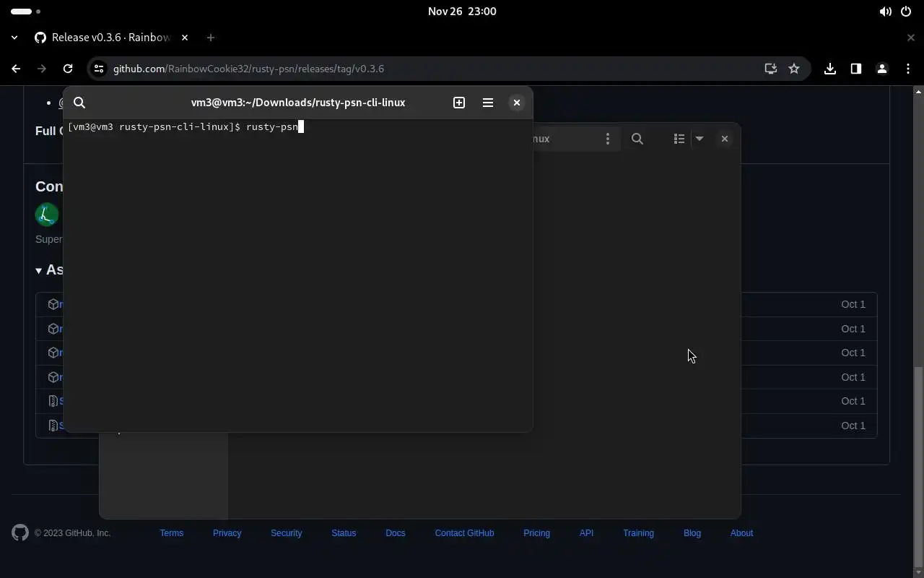Go back in the browser

[x=16, y=69]
